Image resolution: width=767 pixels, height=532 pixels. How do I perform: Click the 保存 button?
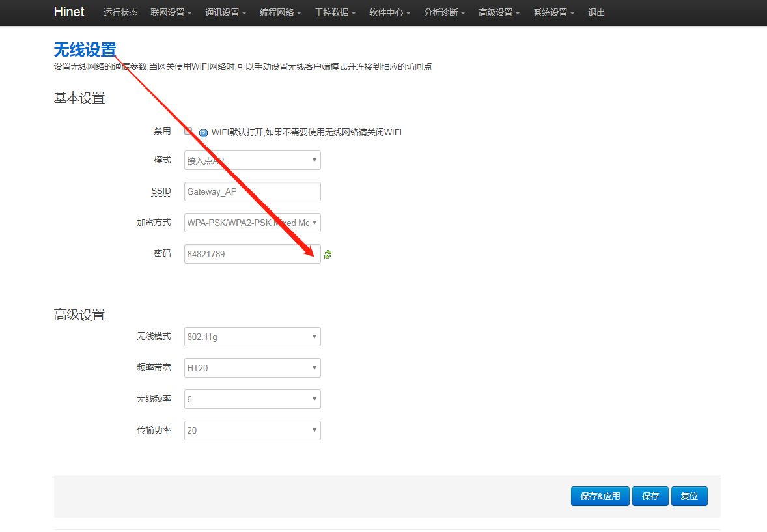tap(650, 496)
